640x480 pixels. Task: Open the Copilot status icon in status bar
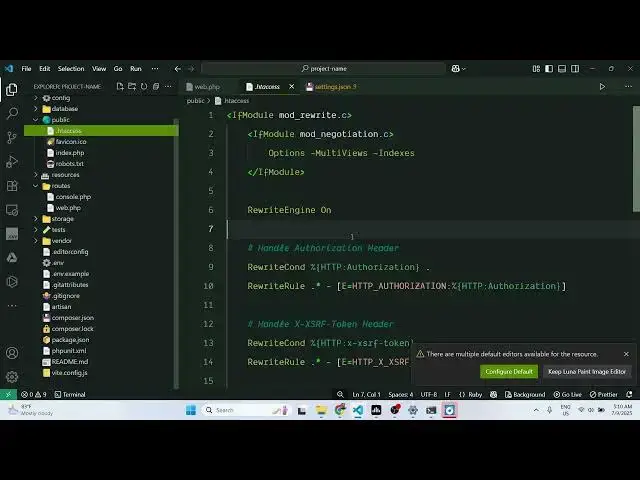(x=493, y=394)
